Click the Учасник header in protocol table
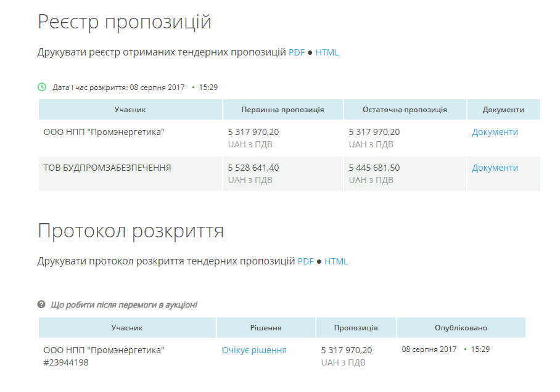Screen dimensions: 560x392 tap(127, 328)
